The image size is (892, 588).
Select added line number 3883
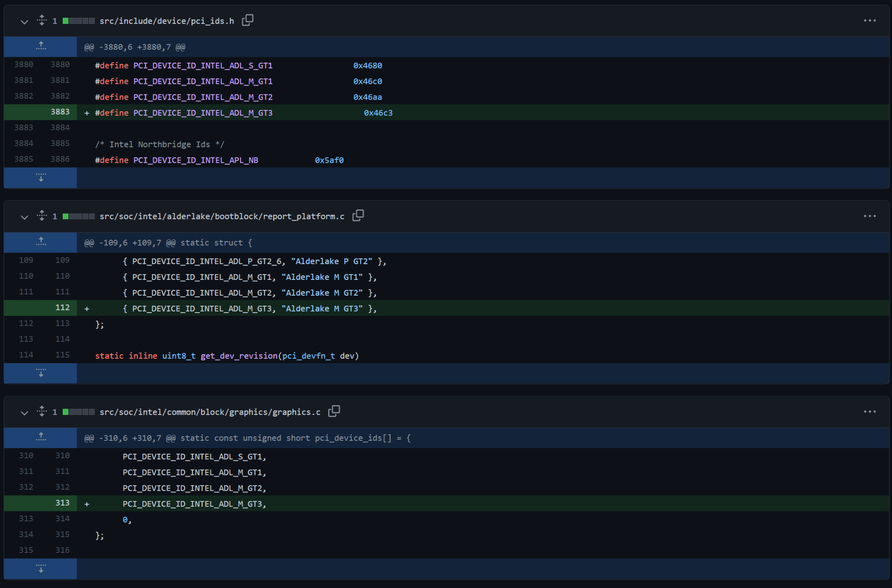coord(60,112)
